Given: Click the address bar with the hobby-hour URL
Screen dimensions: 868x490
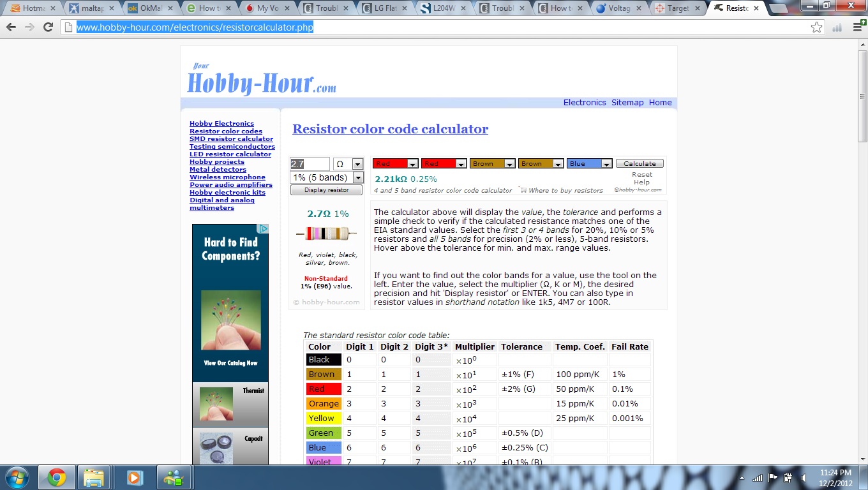Looking at the screenshot, I should click(x=434, y=27).
